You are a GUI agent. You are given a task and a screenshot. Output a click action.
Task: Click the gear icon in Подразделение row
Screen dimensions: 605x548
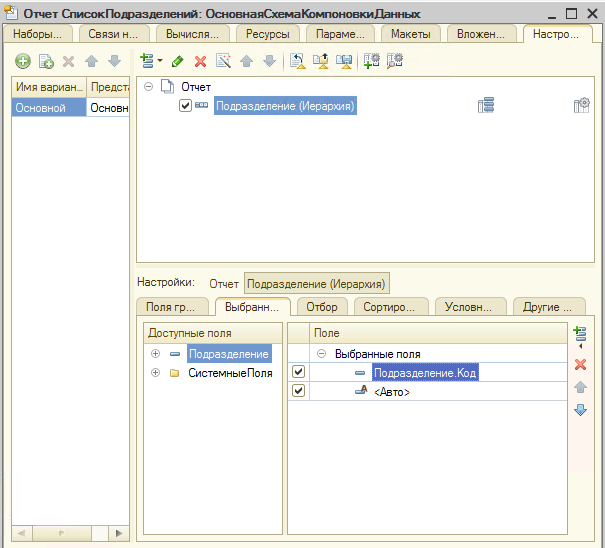[581, 106]
